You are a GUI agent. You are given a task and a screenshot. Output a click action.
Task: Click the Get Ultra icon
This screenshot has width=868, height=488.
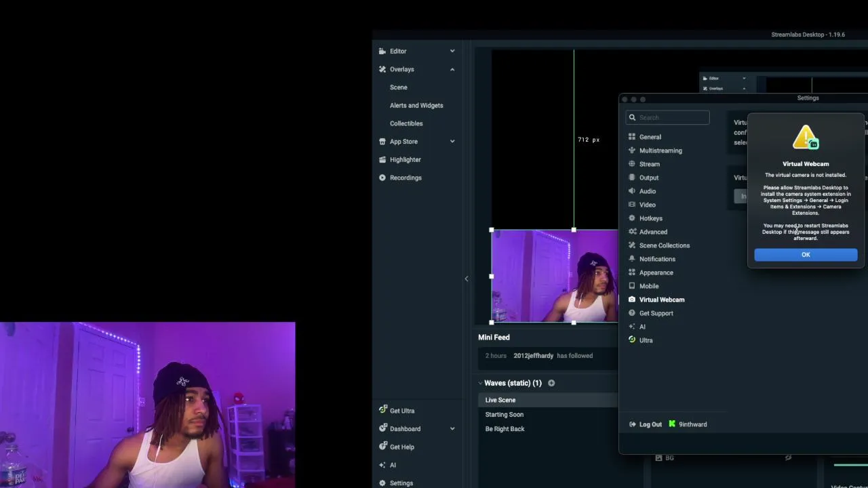(382, 411)
